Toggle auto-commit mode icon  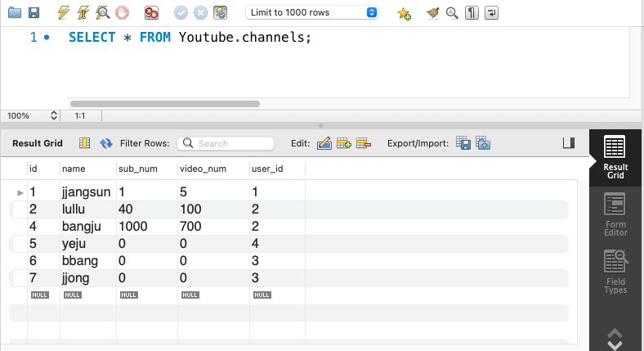(x=220, y=13)
